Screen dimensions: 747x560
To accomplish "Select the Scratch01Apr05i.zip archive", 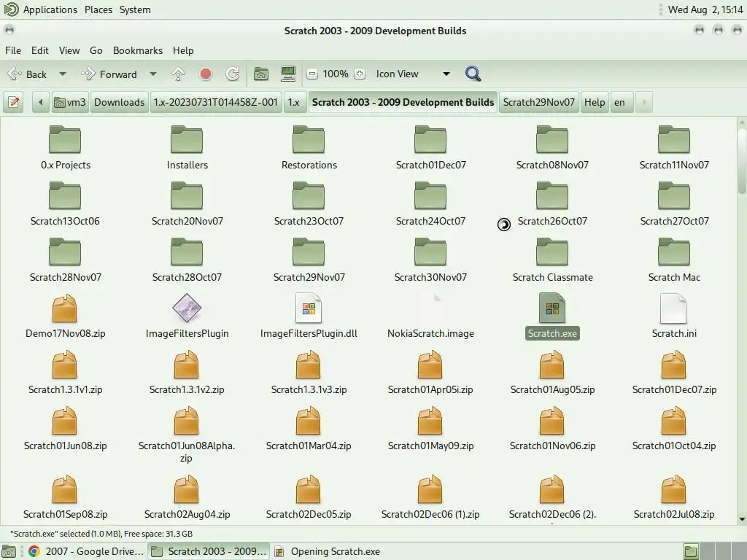I will point(430,373).
